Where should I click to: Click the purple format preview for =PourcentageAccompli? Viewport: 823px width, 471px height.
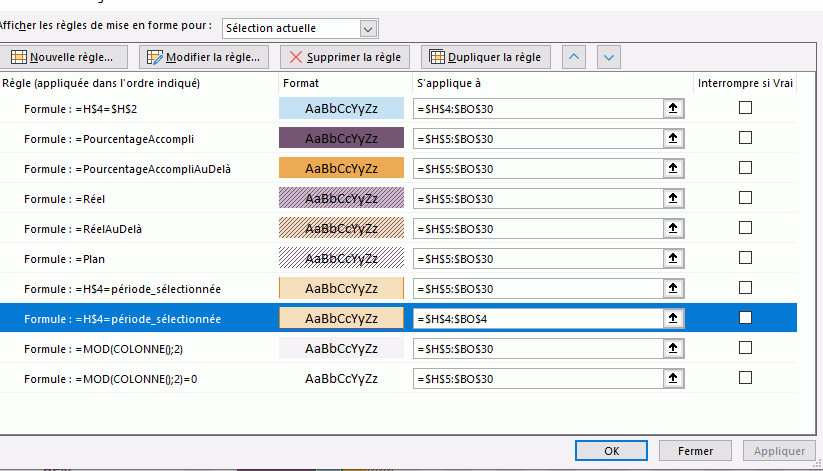pos(341,139)
